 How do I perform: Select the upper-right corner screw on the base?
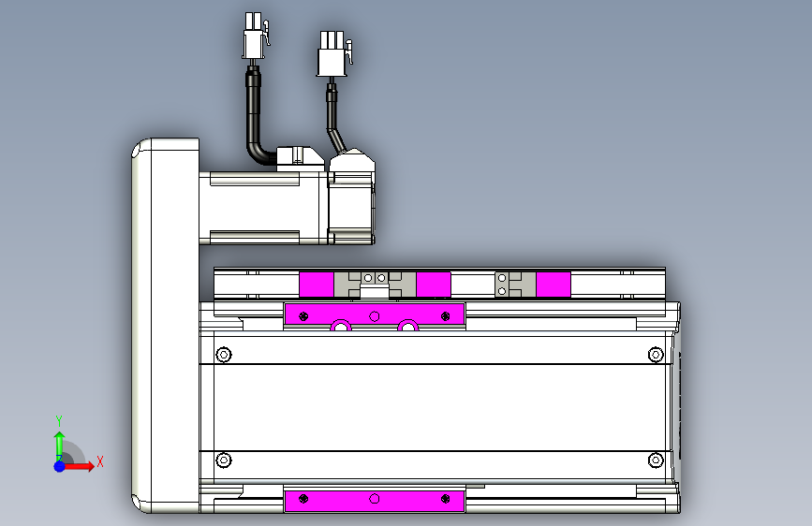click(656, 355)
